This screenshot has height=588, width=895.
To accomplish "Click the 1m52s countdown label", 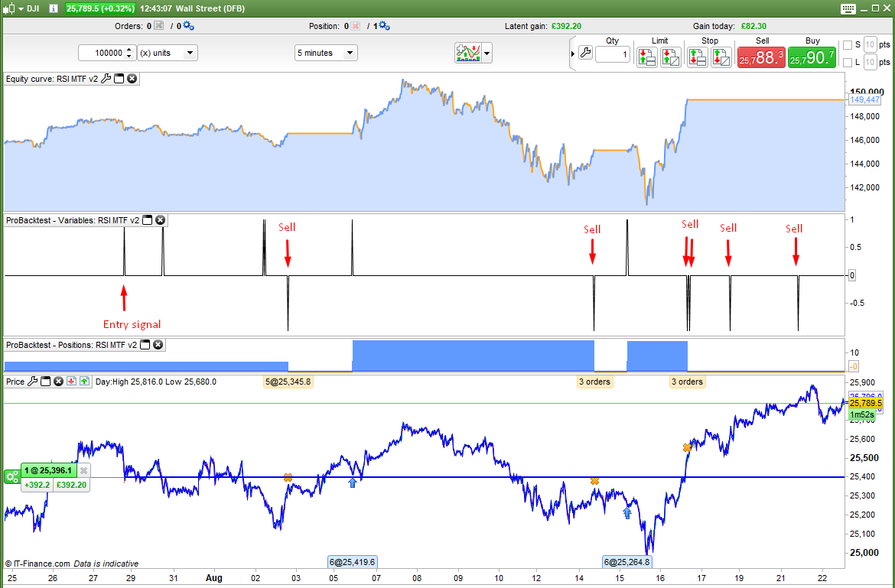I will pyautogui.click(x=862, y=414).
